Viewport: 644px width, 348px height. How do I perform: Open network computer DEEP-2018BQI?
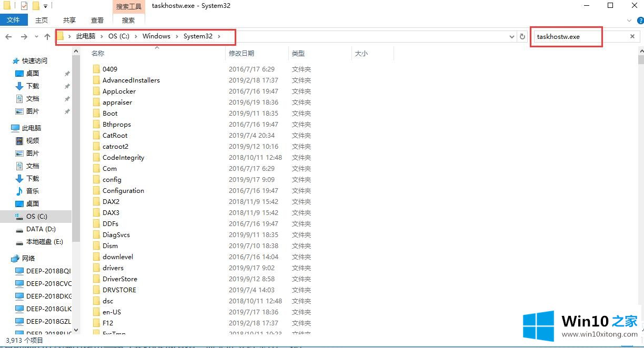pyautogui.click(x=48, y=271)
